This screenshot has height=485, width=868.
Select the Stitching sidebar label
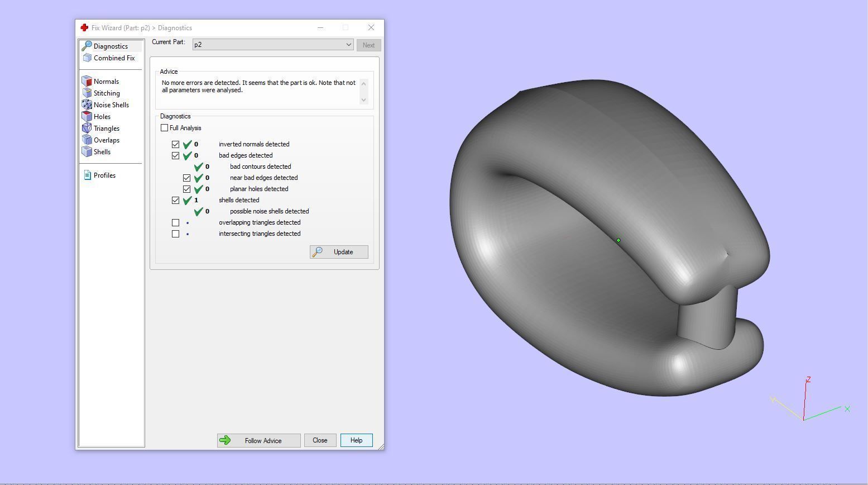pos(107,93)
